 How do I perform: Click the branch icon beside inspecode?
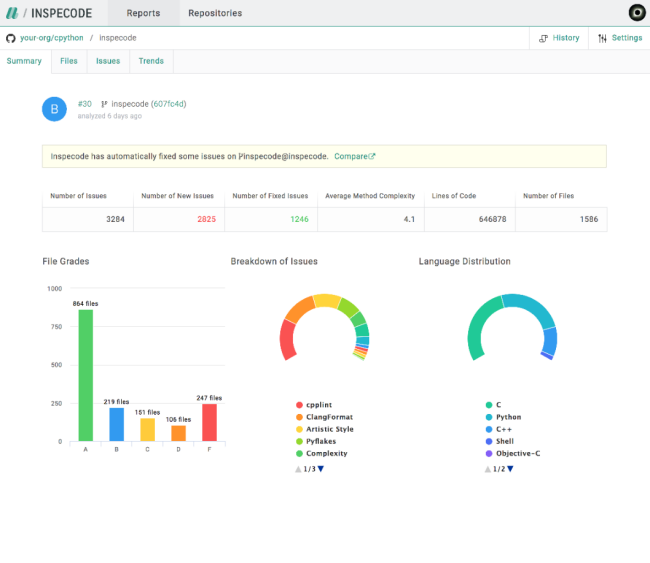point(104,104)
